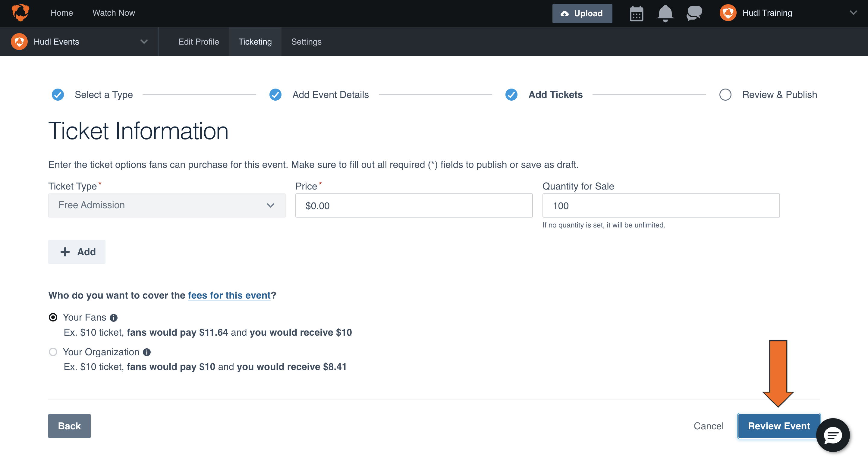The width and height of the screenshot is (868, 467).
Task: Click the Price input field
Action: 414,205
